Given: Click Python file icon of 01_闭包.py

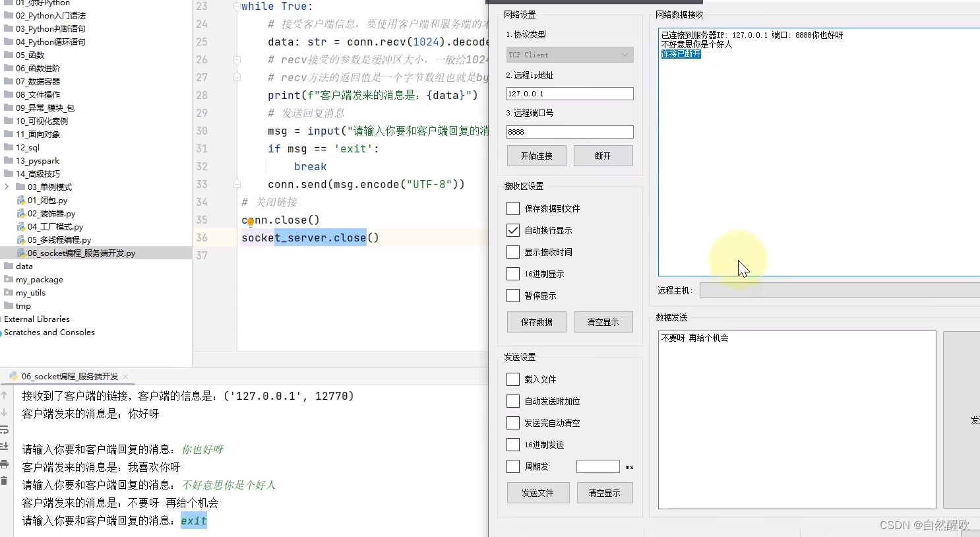Looking at the screenshot, I should (x=21, y=201).
